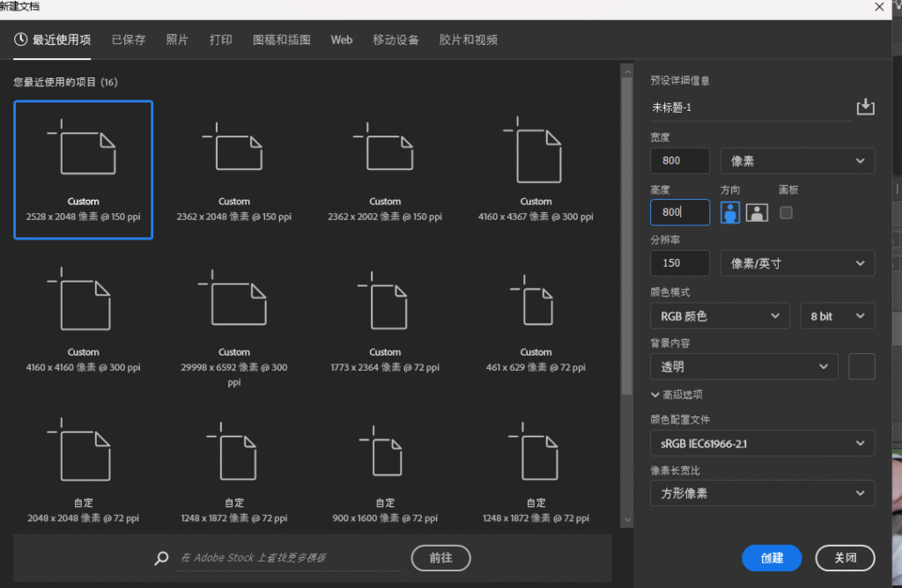Viewport: 902px width, 588px height.
Task: Select the 自定 2048 x 2048 preset
Action: point(84,471)
